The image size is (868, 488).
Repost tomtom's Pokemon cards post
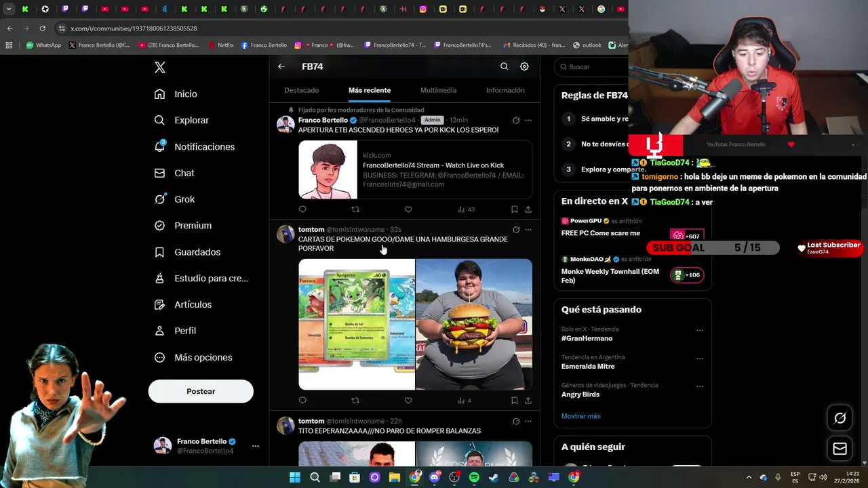pos(355,401)
